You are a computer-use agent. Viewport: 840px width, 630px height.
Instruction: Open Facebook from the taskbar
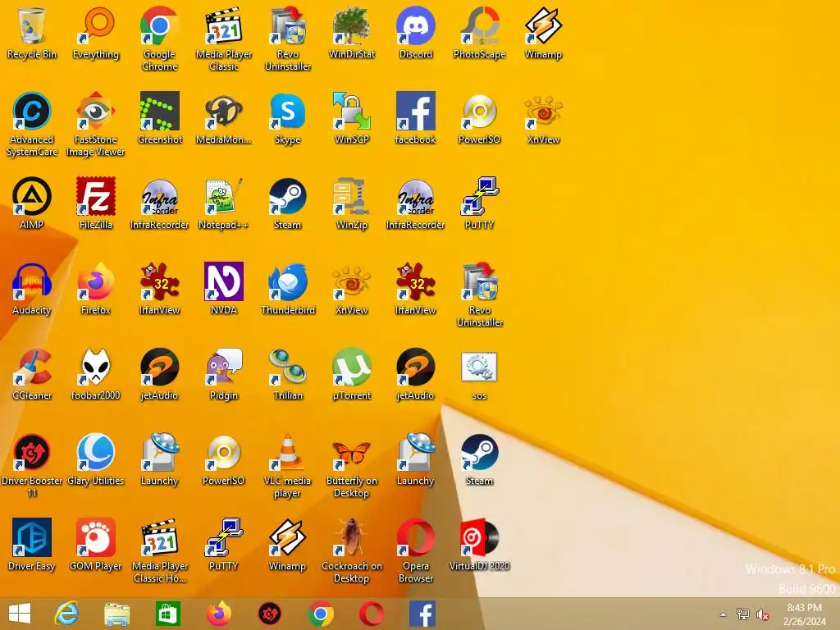pyautogui.click(x=422, y=614)
